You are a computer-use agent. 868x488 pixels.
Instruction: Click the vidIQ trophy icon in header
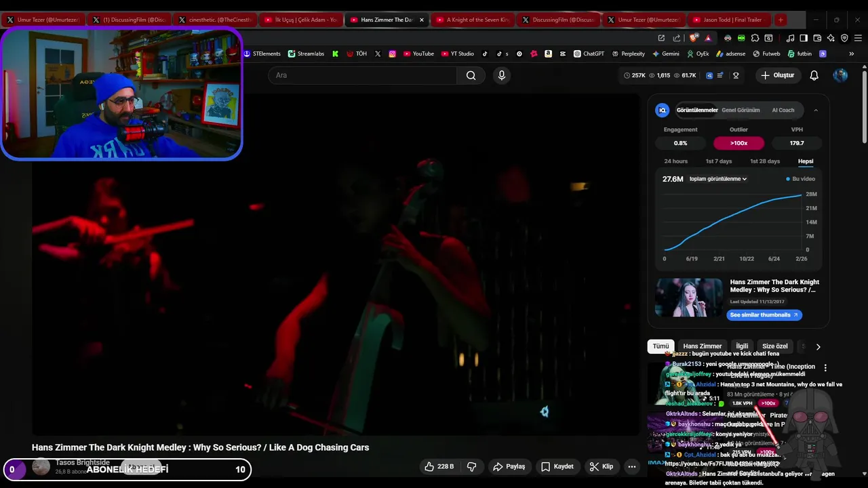click(x=736, y=75)
